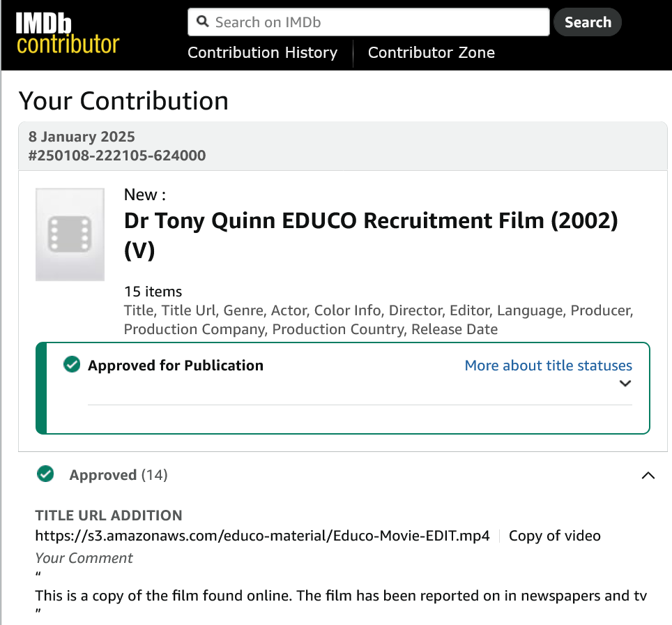Screen dimensions: 672x625
Task: Click the green check beside Approved for Publication
Action: [x=72, y=365]
